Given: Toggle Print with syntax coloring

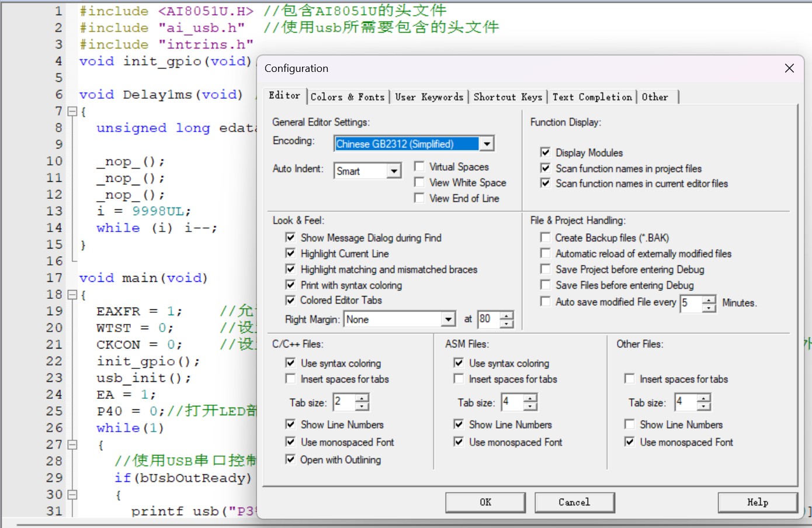Looking at the screenshot, I should (290, 285).
